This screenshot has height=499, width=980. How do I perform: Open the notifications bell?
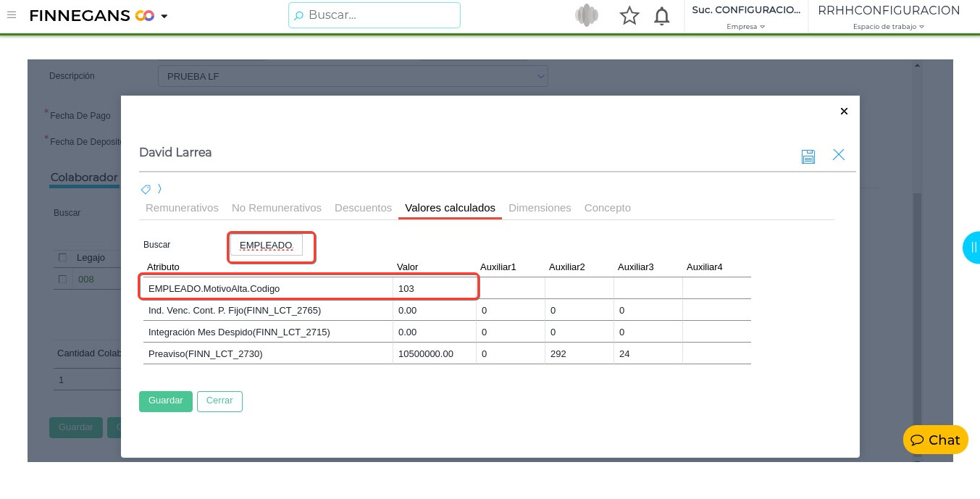(x=661, y=16)
